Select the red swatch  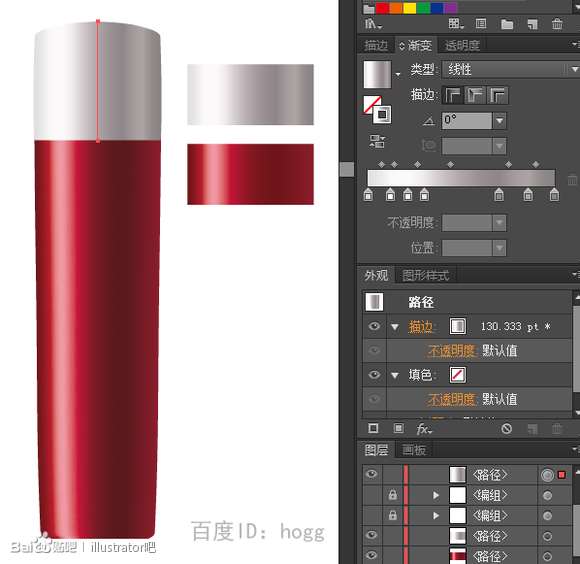382,8
